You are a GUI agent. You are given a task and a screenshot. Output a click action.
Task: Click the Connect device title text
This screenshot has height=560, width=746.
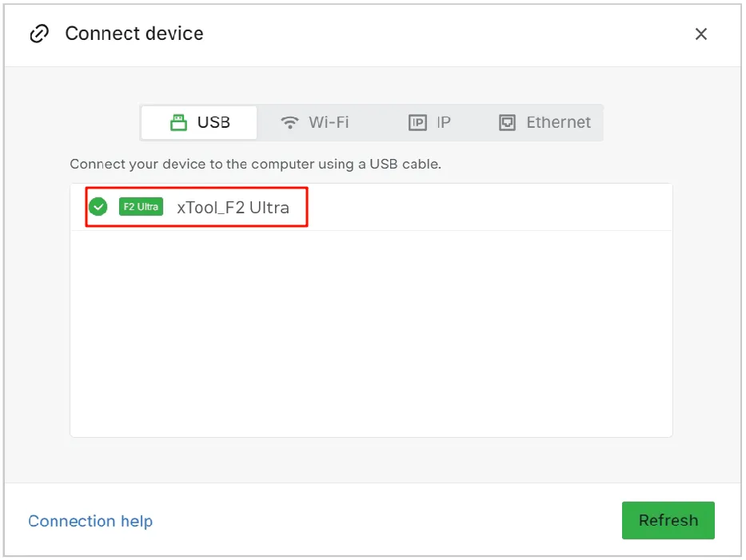coord(134,34)
